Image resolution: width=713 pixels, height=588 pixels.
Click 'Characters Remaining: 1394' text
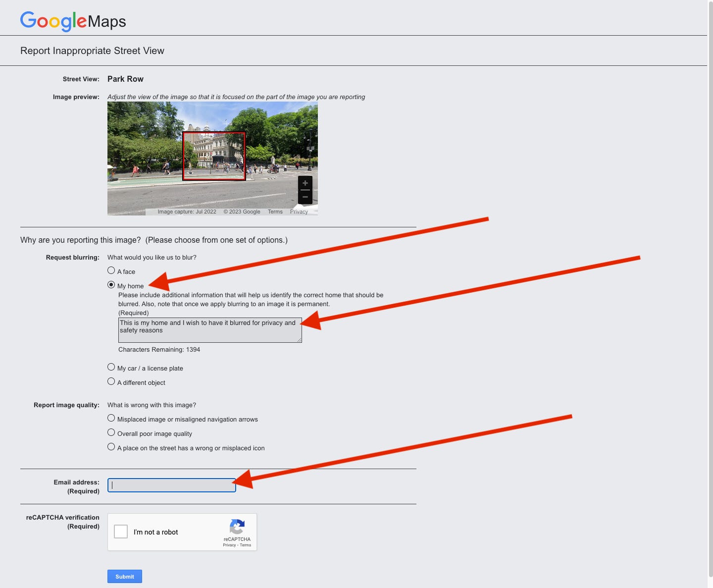159,349
